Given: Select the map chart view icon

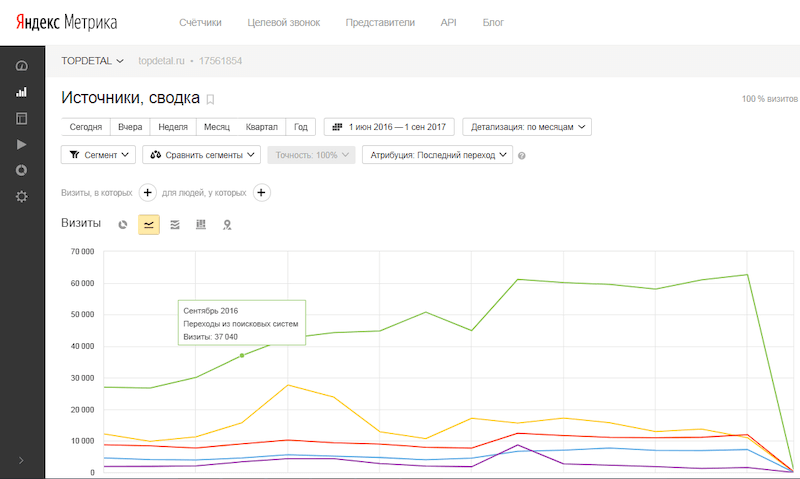Looking at the screenshot, I should coord(227,225).
